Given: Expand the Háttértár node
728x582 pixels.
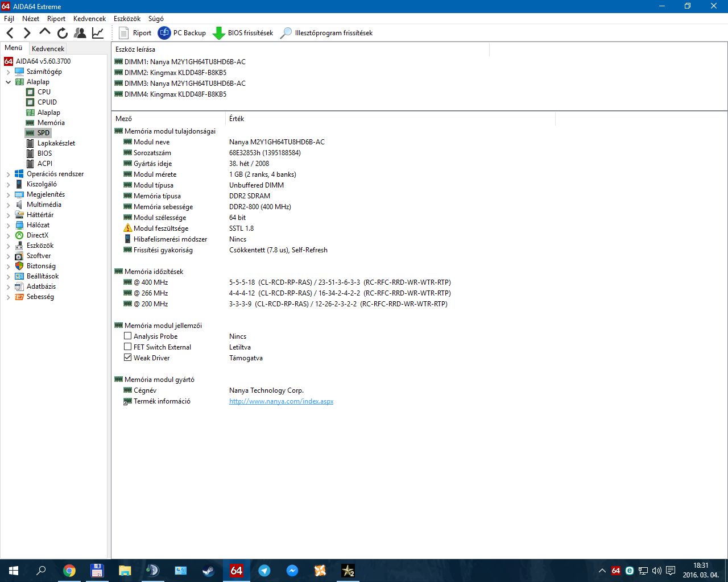Looking at the screenshot, I should 9,215.
